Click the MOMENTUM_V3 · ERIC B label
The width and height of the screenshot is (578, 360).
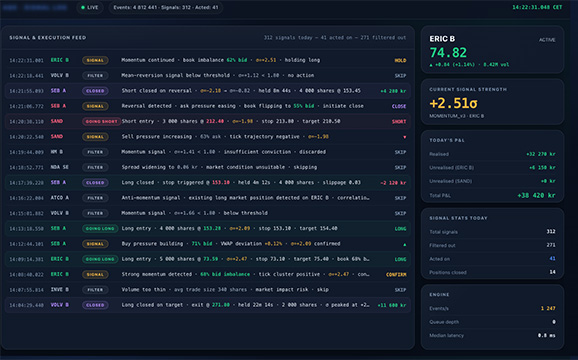456,116
